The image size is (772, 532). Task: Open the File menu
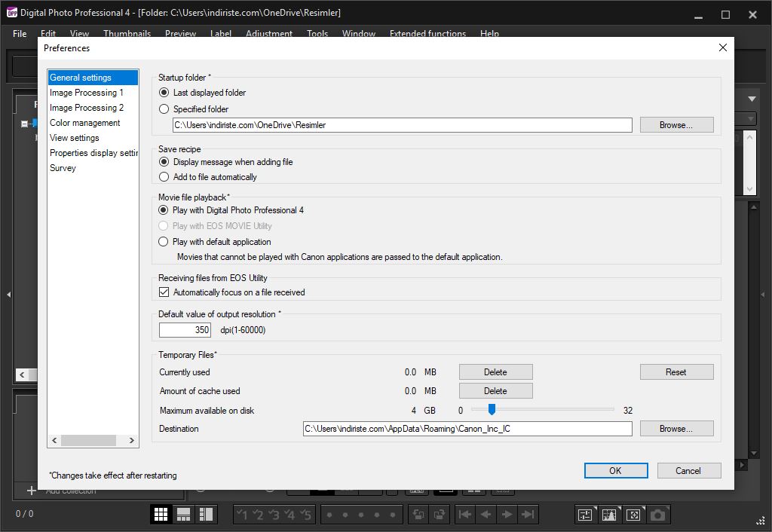click(20, 33)
